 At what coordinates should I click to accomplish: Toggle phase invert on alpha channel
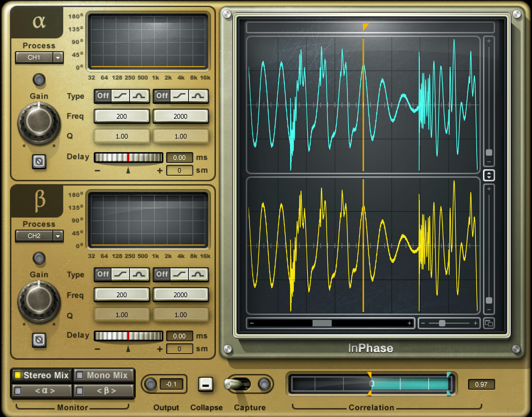tap(39, 162)
